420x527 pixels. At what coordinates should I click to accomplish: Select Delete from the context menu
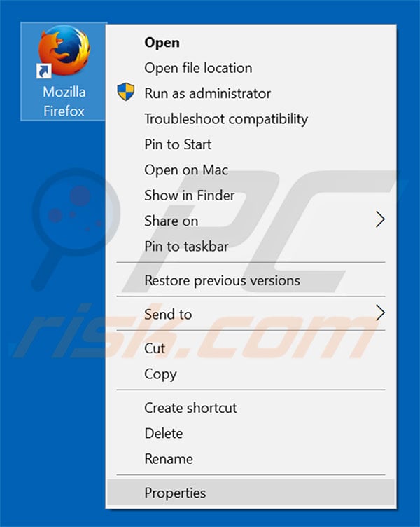[x=251, y=434]
